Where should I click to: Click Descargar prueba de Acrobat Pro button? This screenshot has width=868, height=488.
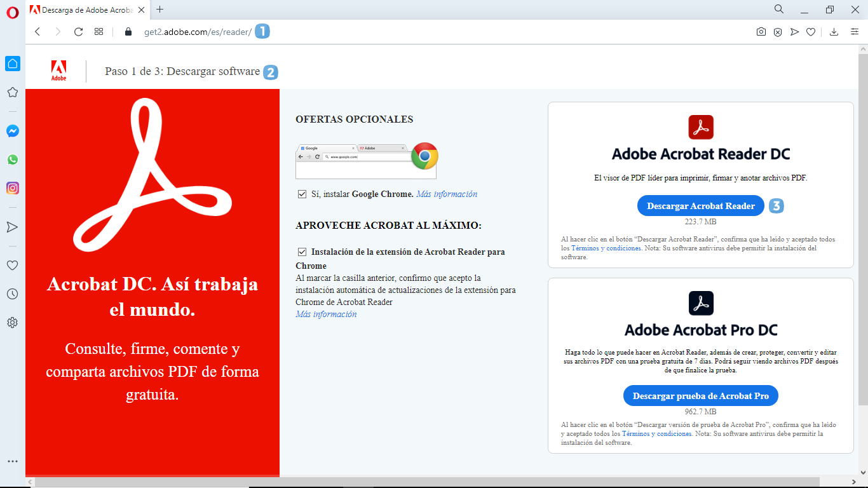coord(701,396)
